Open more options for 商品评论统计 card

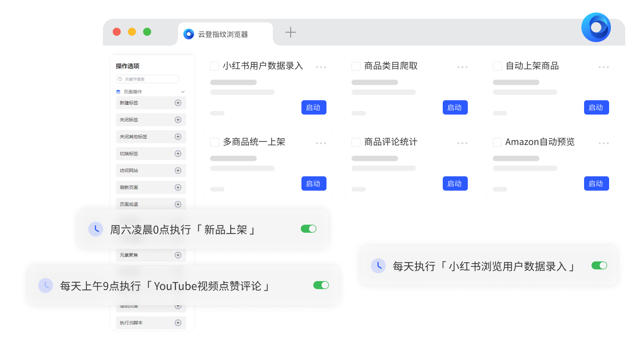(462, 143)
